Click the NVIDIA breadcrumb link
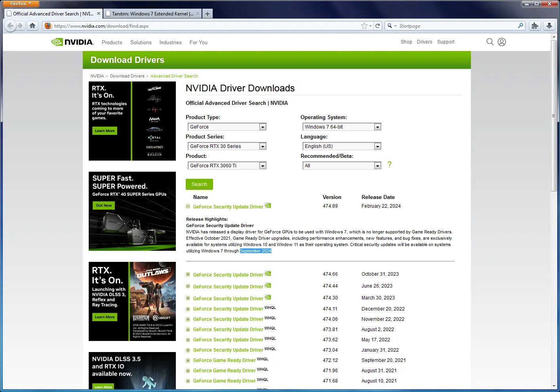The height and width of the screenshot is (392, 560). pyautogui.click(x=97, y=76)
